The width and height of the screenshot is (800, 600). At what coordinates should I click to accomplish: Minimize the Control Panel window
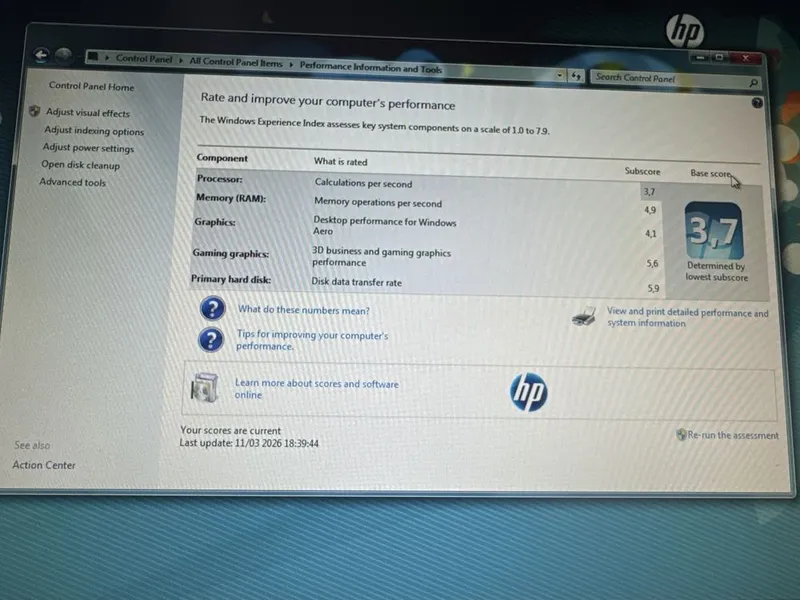[701, 57]
